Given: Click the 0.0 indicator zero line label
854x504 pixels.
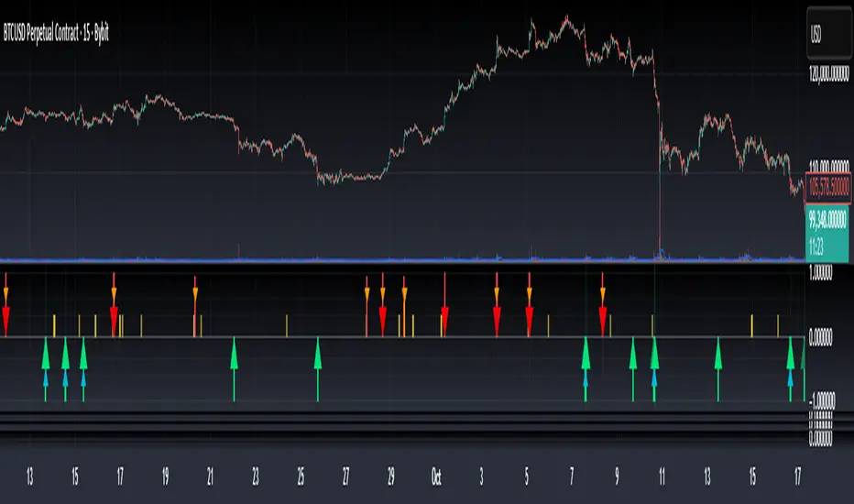Looking at the screenshot, I should 820,337.
